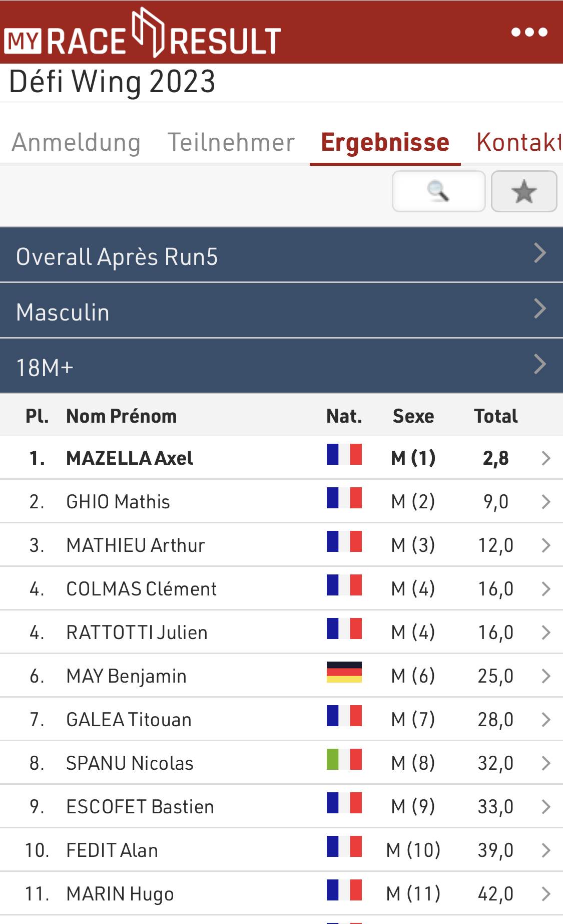Switch to the Anmeldung tab
The height and width of the screenshot is (924, 563).
click(x=76, y=142)
